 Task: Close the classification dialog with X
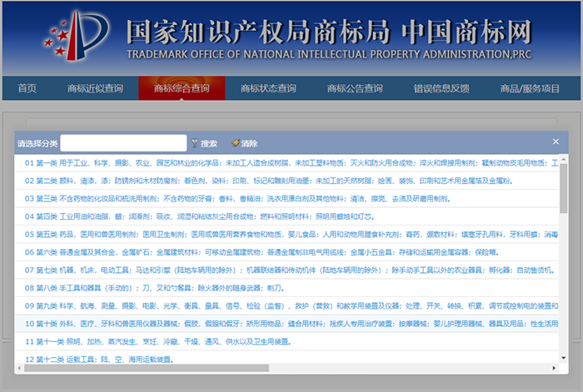pyautogui.click(x=556, y=142)
